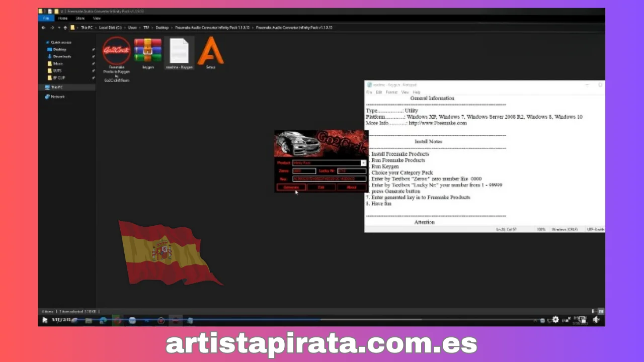Click the "General Information" heading in Notepad
Image resolution: width=644 pixels, height=362 pixels.
(x=432, y=98)
